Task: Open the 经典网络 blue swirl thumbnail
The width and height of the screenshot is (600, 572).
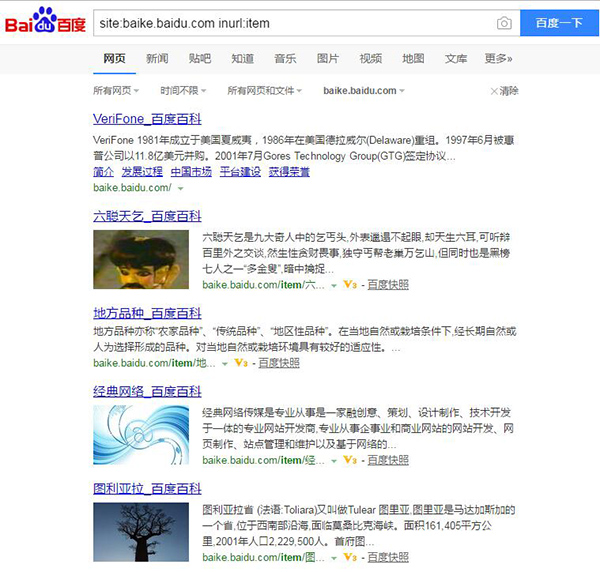Action: [x=141, y=435]
